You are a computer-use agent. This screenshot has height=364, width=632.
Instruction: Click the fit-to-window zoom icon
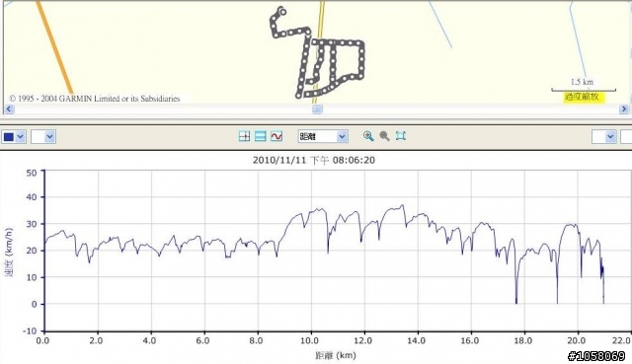tap(400, 136)
